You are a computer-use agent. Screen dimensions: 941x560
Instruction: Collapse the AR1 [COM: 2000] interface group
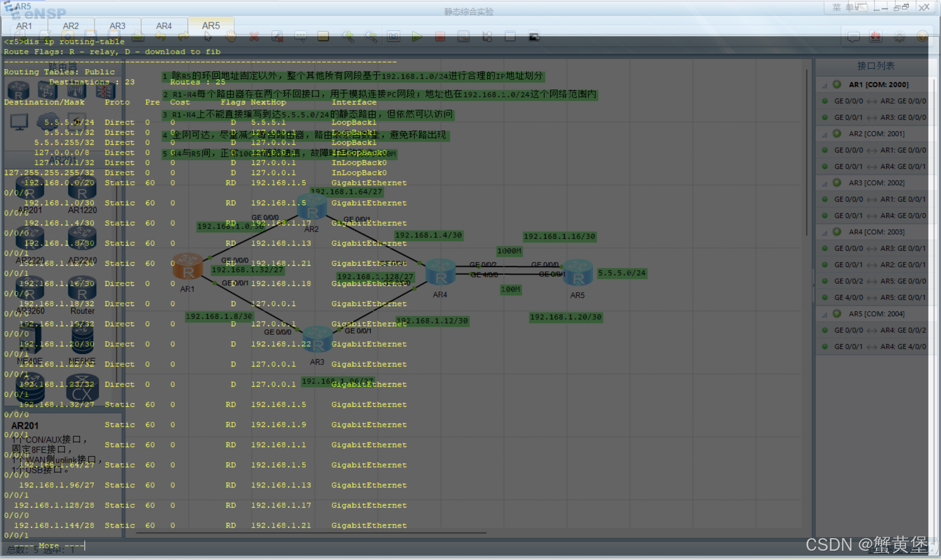coord(825,85)
